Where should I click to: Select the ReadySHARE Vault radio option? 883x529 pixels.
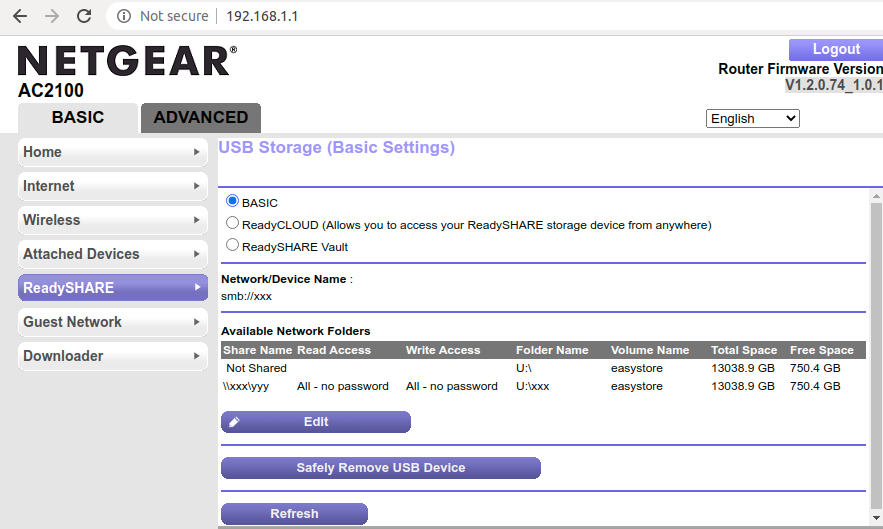click(232, 245)
